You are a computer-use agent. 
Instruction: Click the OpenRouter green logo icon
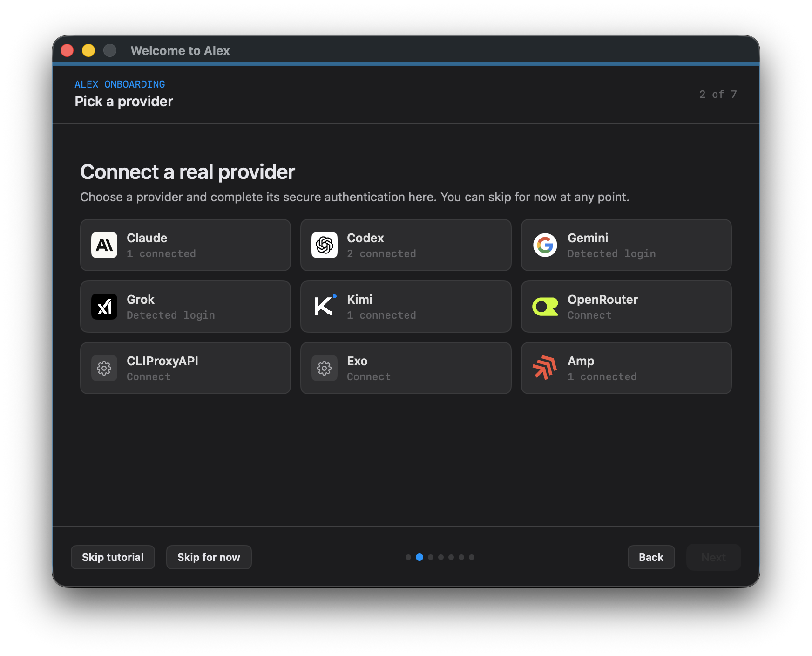[545, 307]
